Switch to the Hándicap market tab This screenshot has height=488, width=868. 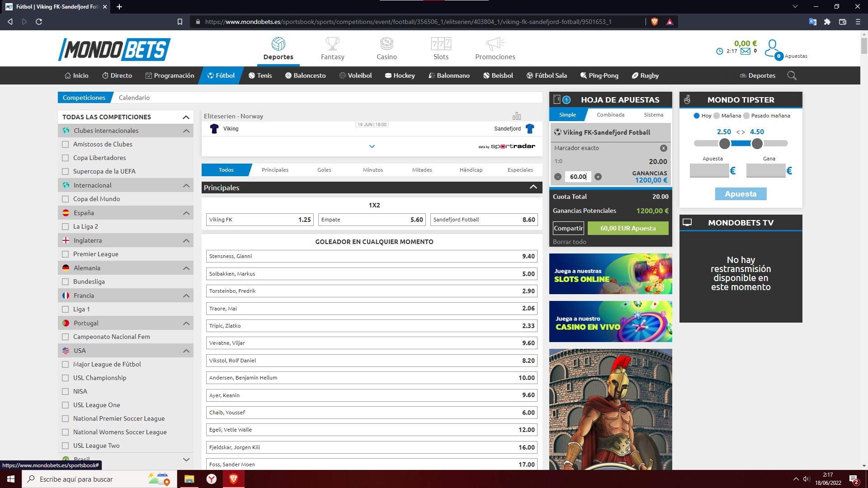tap(471, 170)
